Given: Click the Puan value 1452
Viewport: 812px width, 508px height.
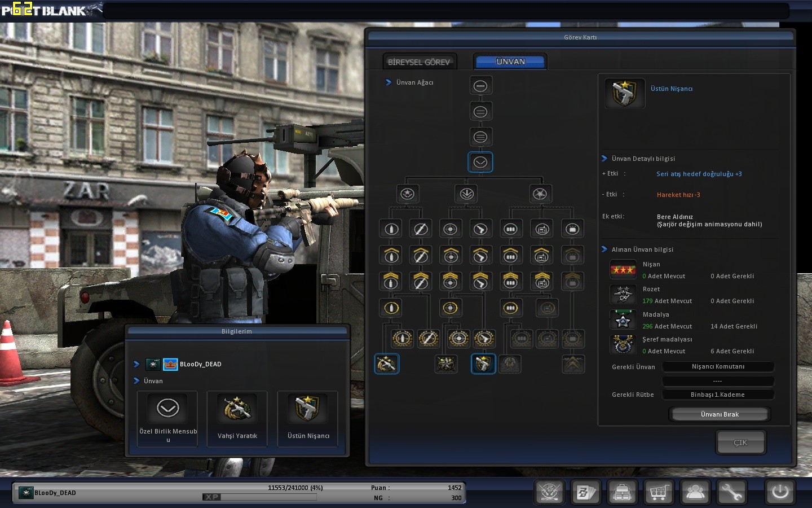Looking at the screenshot, I should [x=454, y=488].
